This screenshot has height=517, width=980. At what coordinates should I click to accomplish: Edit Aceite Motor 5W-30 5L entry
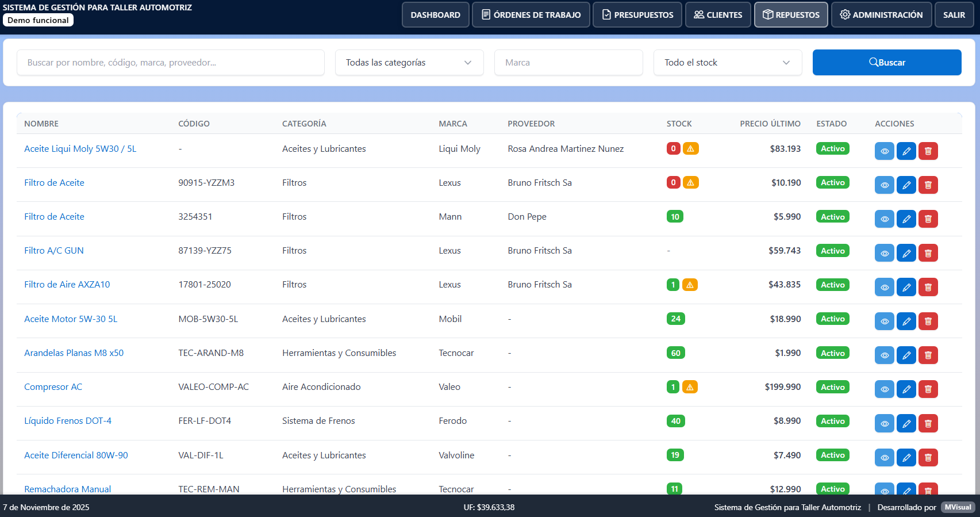click(x=906, y=321)
